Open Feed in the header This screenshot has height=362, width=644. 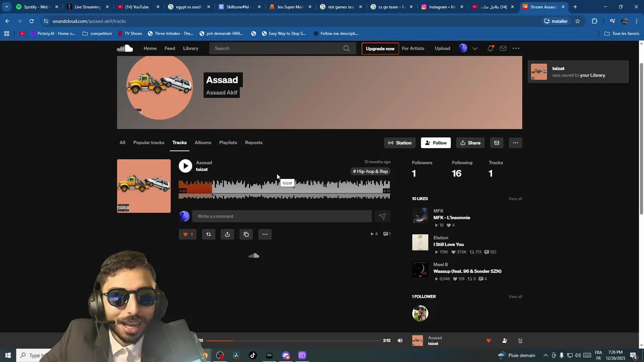[170, 48]
